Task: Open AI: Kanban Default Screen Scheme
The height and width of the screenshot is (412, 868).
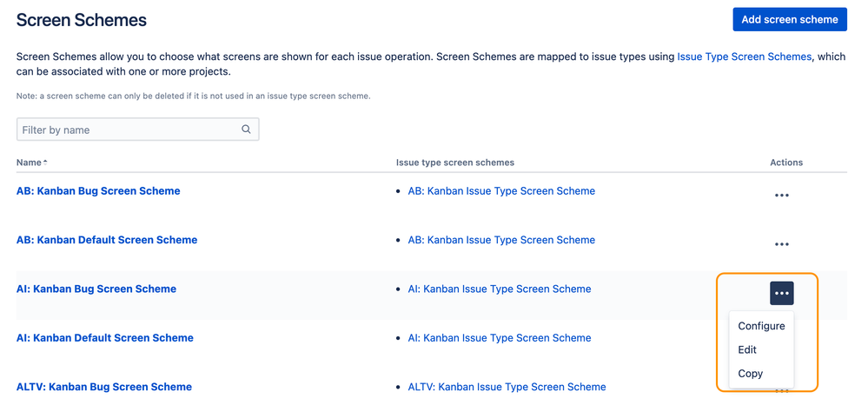Action: tap(105, 338)
